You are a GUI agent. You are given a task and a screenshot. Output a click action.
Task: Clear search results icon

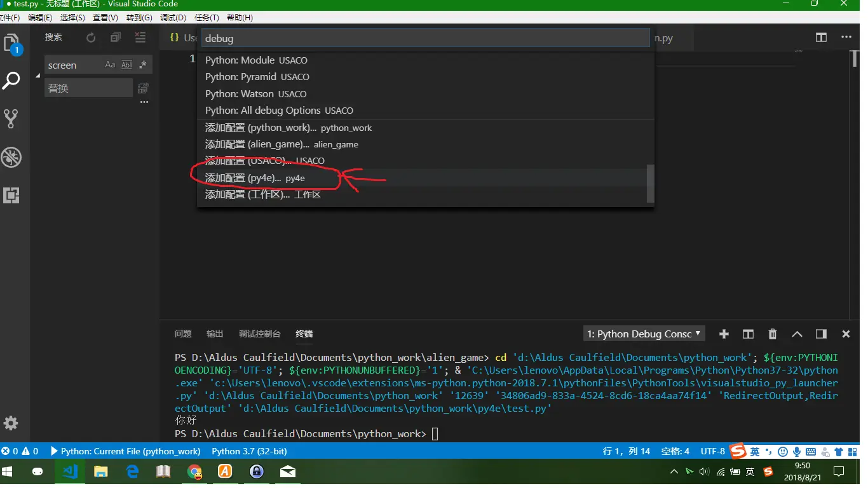tap(140, 37)
